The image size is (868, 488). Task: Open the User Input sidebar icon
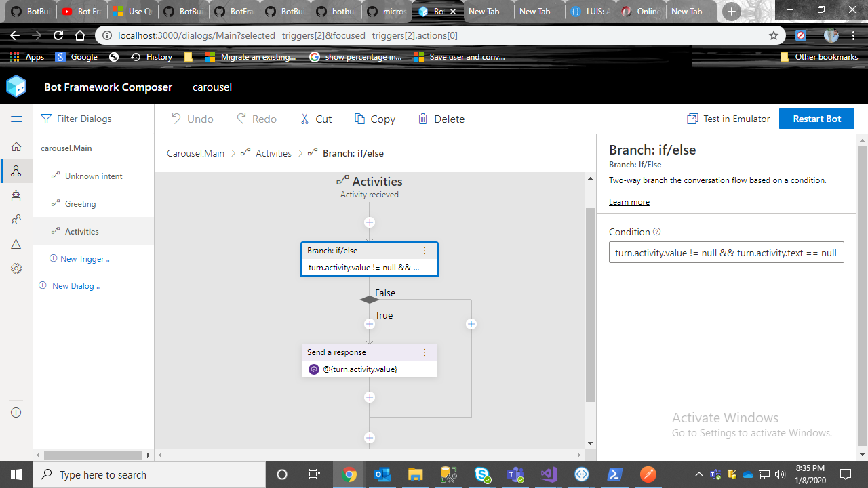click(16, 220)
